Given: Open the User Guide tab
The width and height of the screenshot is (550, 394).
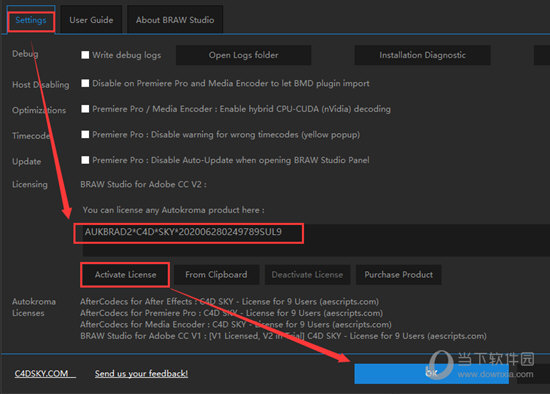Looking at the screenshot, I should tap(91, 20).
